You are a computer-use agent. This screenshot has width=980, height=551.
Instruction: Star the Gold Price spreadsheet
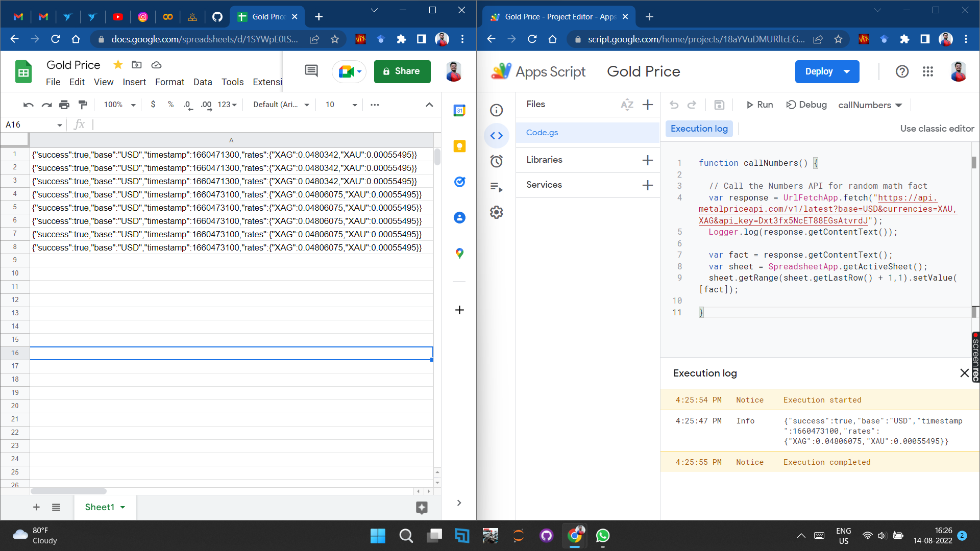pos(118,65)
